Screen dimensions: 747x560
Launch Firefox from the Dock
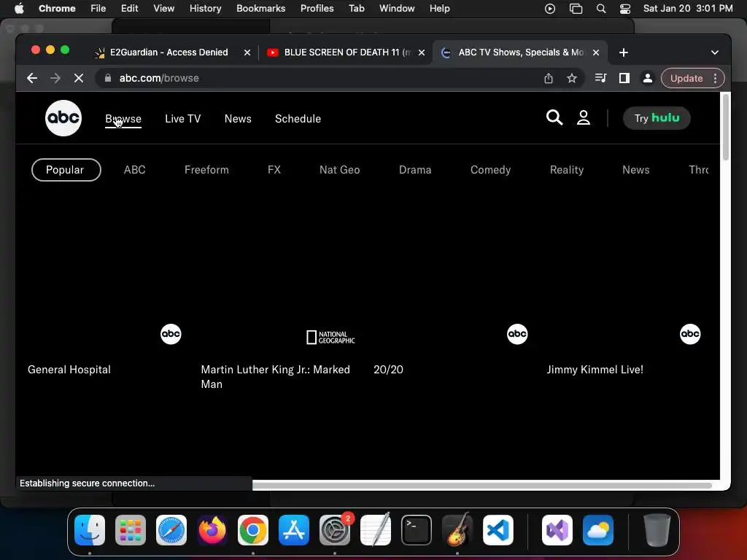(212, 530)
